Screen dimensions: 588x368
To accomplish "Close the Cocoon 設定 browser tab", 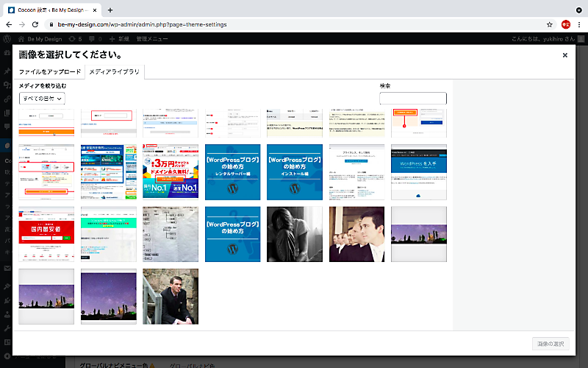I will (95, 10).
